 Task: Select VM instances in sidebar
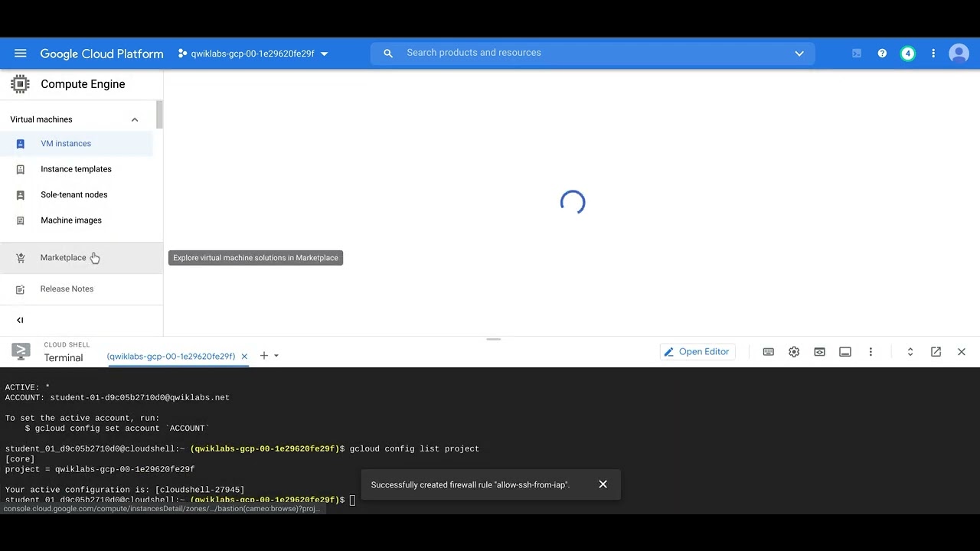pyautogui.click(x=77, y=144)
